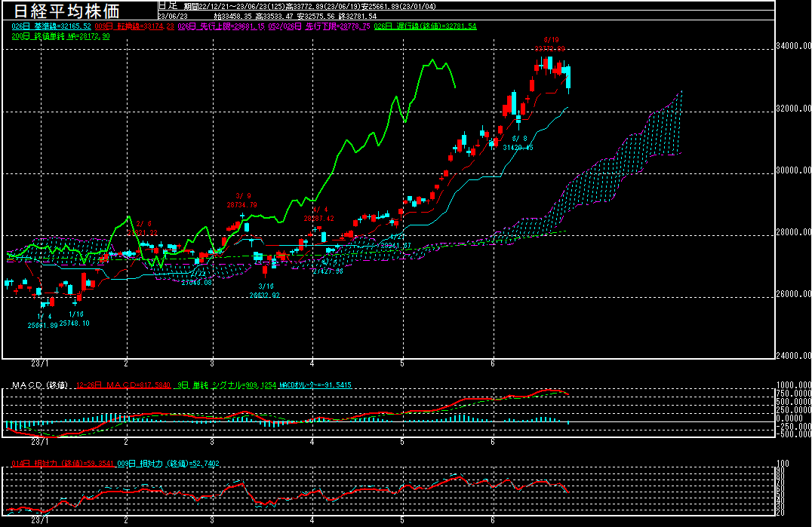The height and width of the screenshot is (527, 812).
Task: Click month label 4 on price chart axis
Action: click(x=312, y=363)
